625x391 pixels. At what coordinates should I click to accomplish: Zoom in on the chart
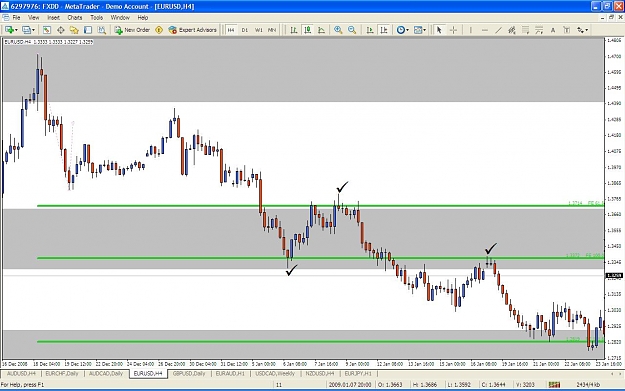pos(338,30)
